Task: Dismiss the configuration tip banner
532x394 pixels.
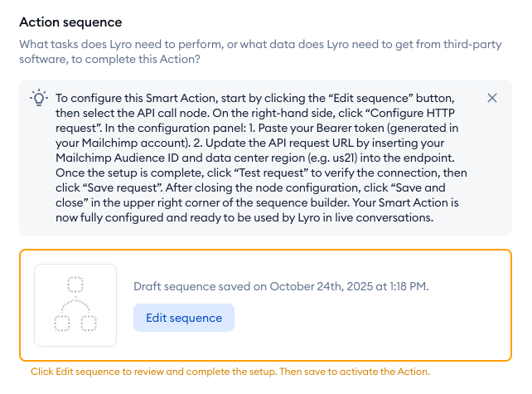Action: tap(492, 98)
